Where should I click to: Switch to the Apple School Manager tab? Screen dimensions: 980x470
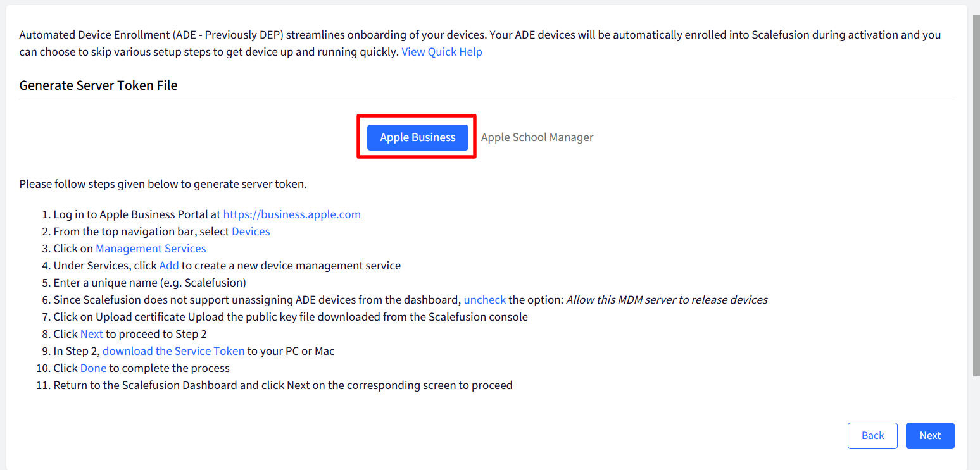tap(537, 137)
